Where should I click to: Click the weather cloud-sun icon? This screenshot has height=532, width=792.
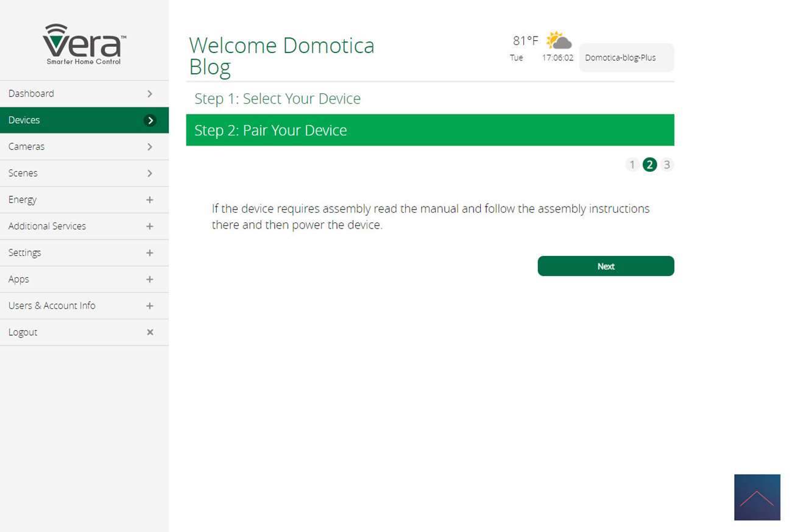tap(559, 41)
